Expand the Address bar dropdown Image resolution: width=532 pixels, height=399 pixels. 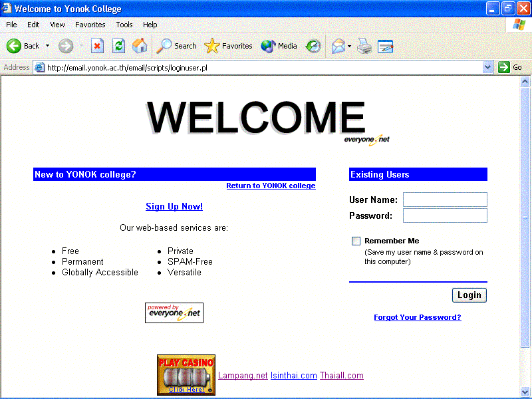(x=487, y=67)
